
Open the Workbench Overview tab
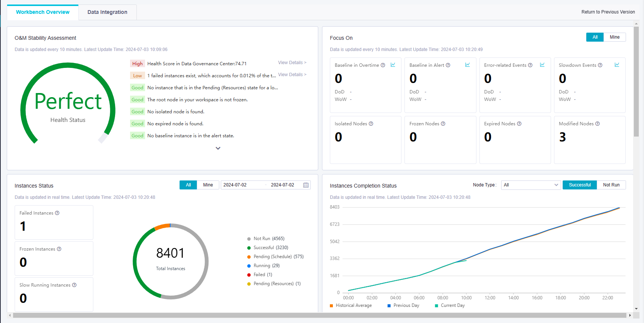[43, 12]
